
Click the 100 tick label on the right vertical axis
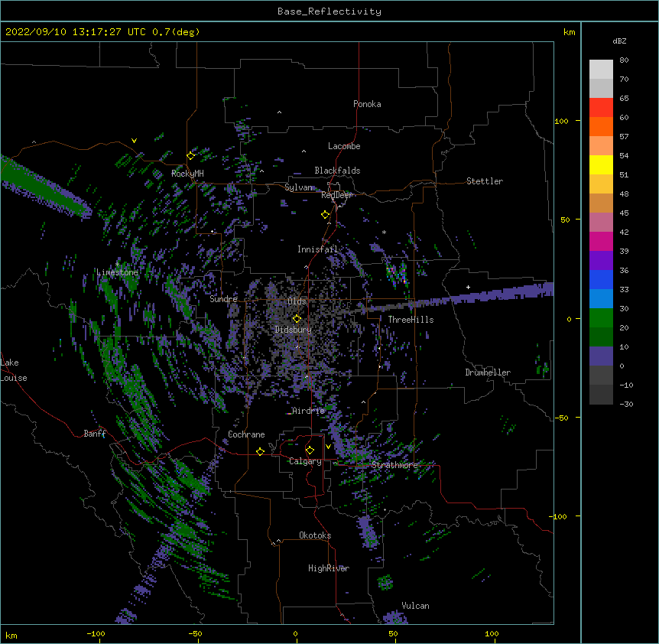click(x=561, y=121)
